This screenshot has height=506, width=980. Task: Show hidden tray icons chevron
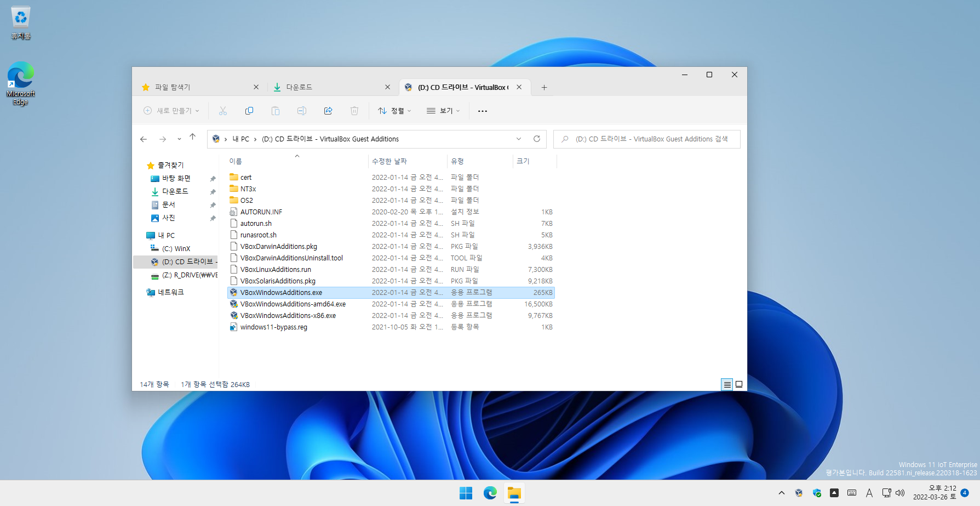click(x=782, y=493)
